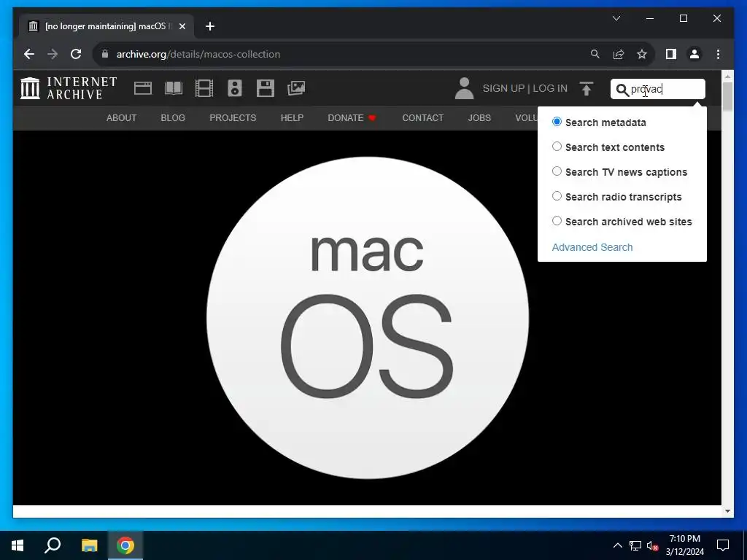Click the user avatar icon

pyautogui.click(x=464, y=88)
